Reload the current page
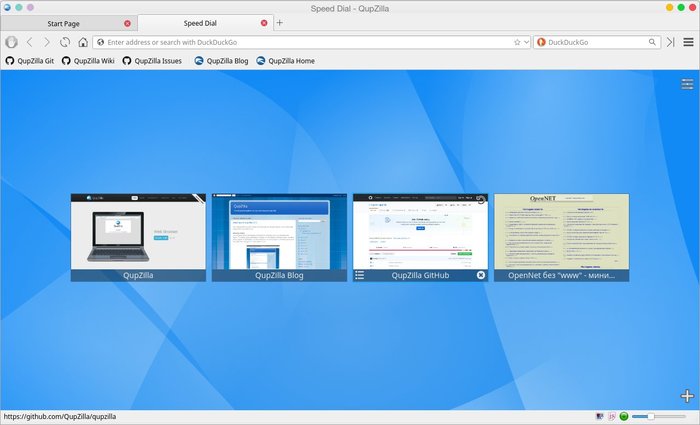This screenshot has height=425, width=700. click(x=65, y=42)
